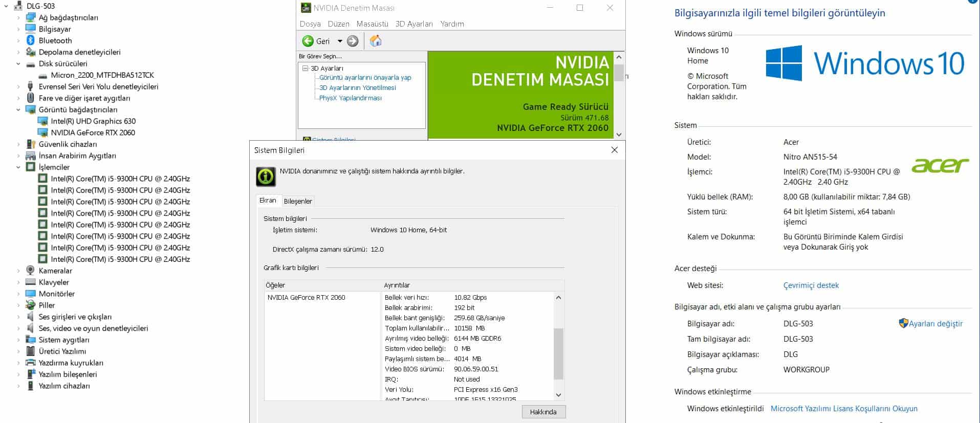
Task: Click Ses girişleri ve çıkışları speaker icon
Action: [x=30, y=317]
